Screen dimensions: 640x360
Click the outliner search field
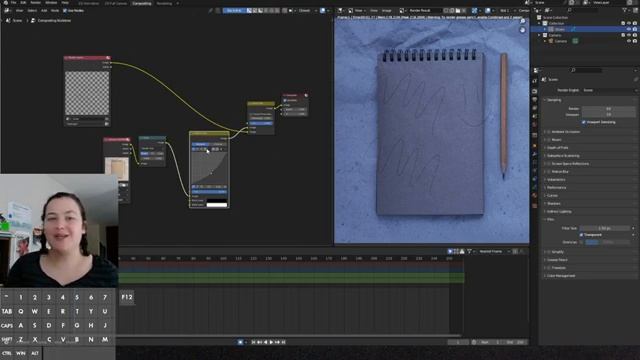pyautogui.click(x=584, y=10)
